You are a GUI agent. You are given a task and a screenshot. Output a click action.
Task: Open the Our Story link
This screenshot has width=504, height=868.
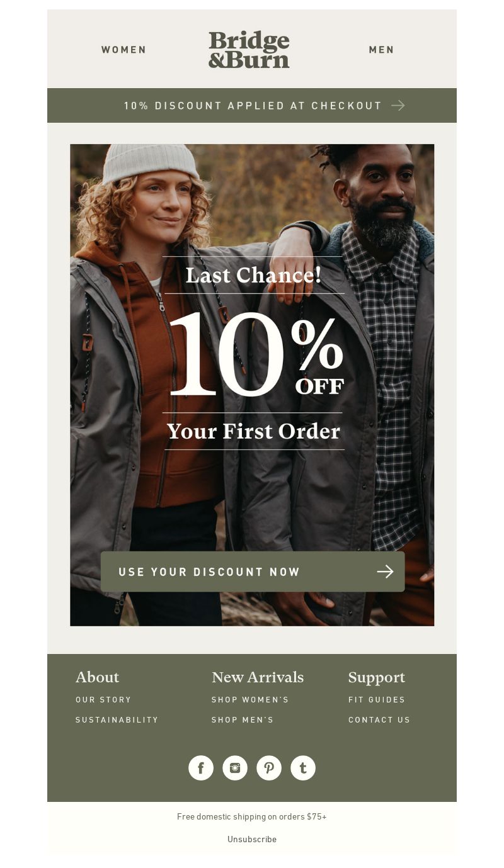click(103, 700)
